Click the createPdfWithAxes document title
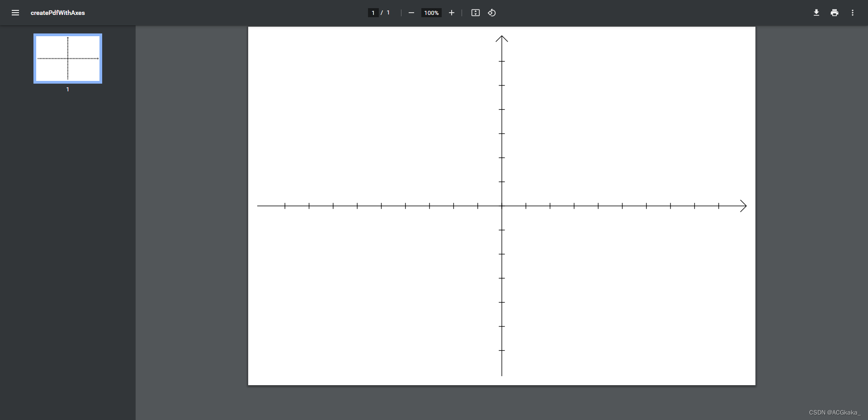Screen dimensions: 868x420 (58, 13)
